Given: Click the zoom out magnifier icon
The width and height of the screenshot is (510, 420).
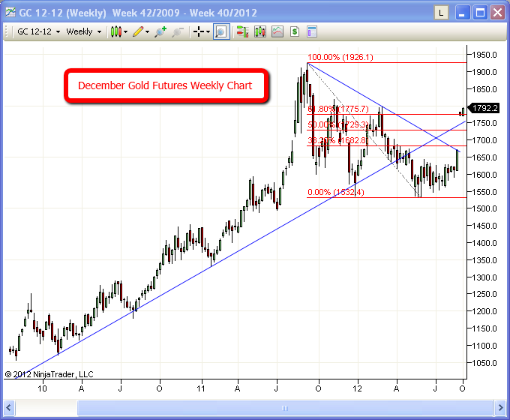Looking at the screenshot, I should pyautogui.click(x=177, y=31).
